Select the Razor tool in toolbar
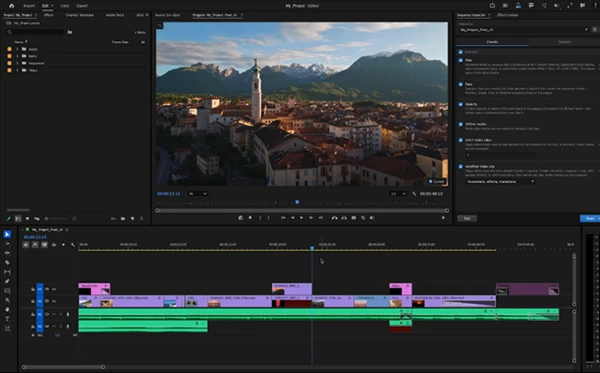This screenshot has height=373, width=600. click(7, 262)
